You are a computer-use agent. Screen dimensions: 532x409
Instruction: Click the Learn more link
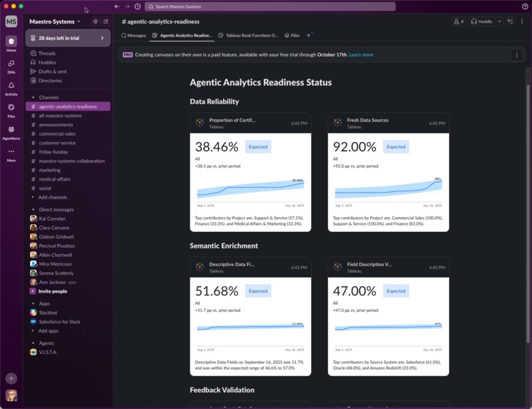click(x=361, y=55)
